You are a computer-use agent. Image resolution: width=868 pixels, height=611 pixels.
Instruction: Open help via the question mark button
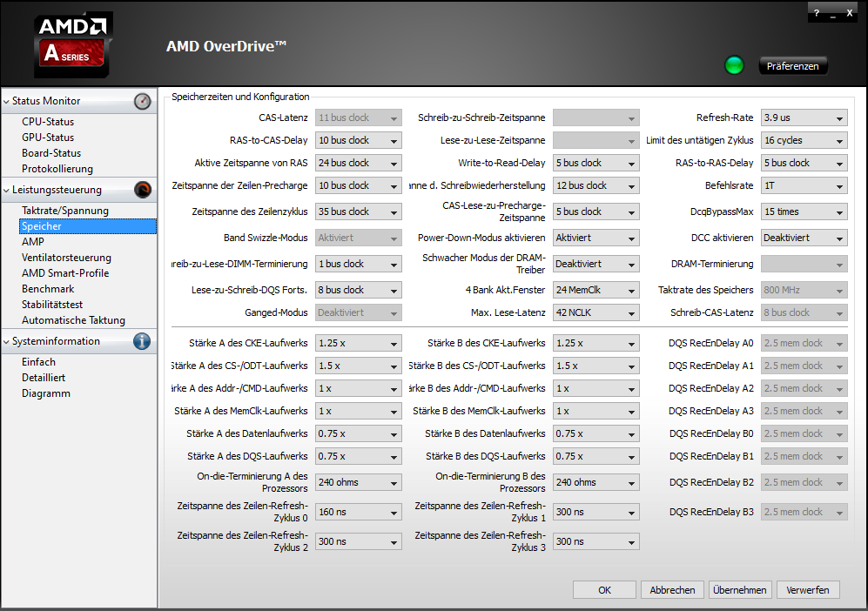[816, 13]
